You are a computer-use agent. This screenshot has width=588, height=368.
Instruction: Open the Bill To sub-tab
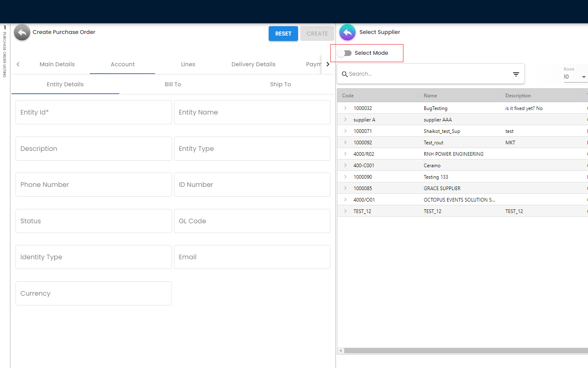pyautogui.click(x=173, y=84)
